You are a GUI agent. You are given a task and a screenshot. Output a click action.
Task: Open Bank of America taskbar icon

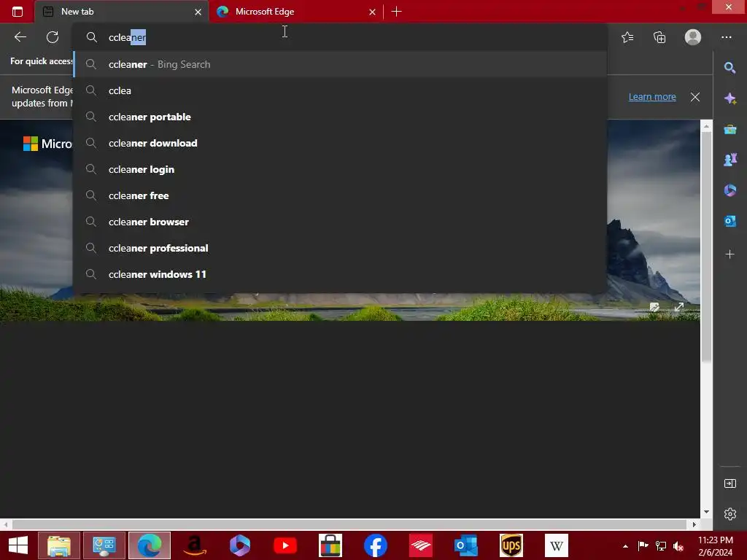pos(421,545)
